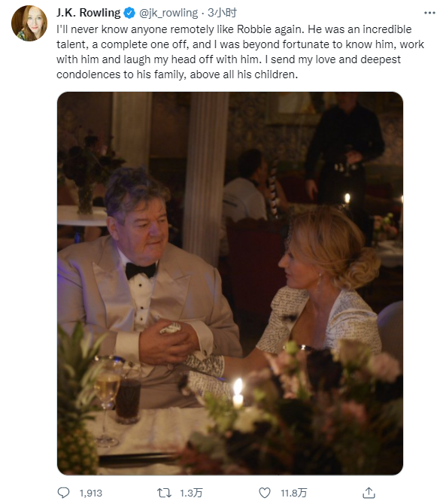
Task: View the 1.3万 retweets count
Action: [x=191, y=493]
